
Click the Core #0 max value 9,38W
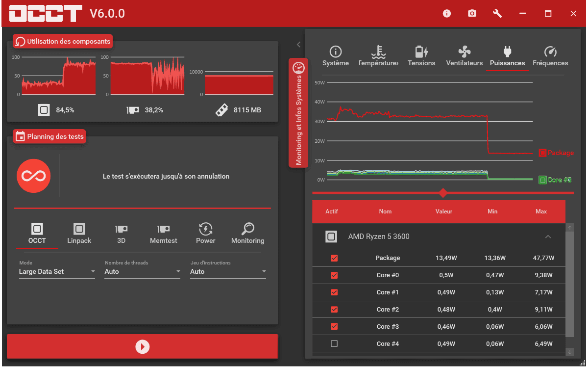point(543,275)
